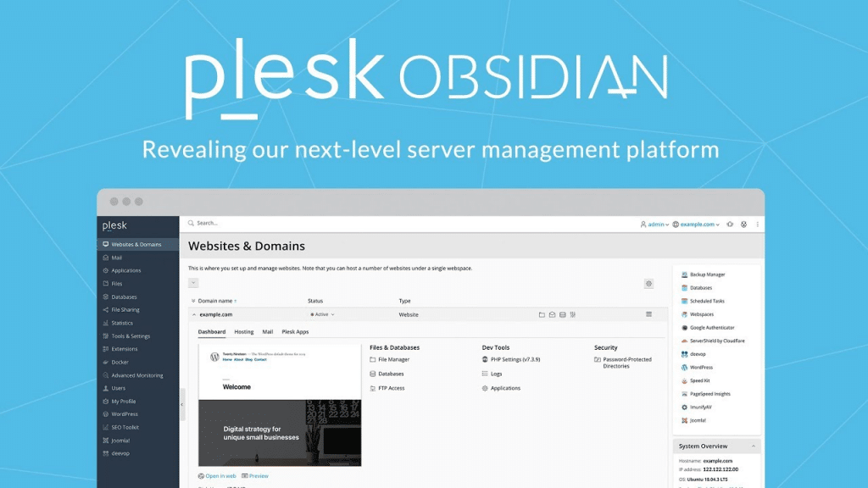Click the folder icon in example.com row

pos(541,314)
